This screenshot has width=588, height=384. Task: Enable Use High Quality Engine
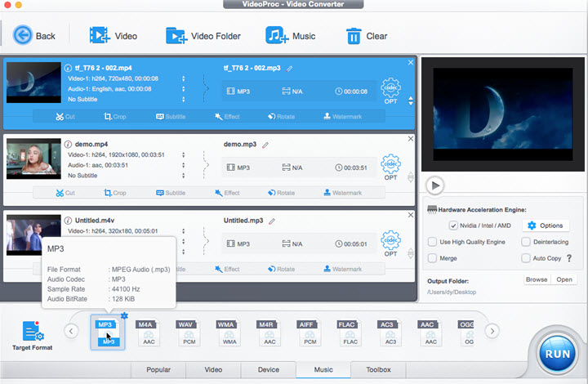tap(432, 242)
